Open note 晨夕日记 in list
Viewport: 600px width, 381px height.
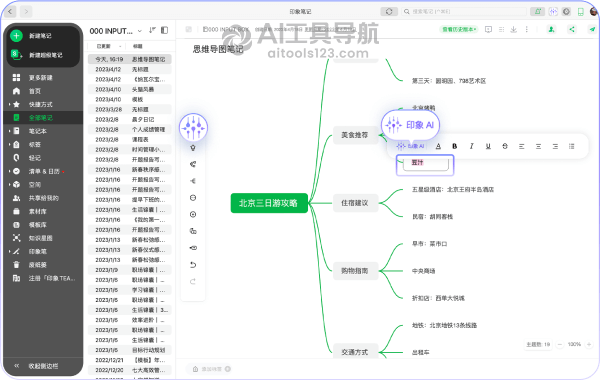(x=129, y=119)
